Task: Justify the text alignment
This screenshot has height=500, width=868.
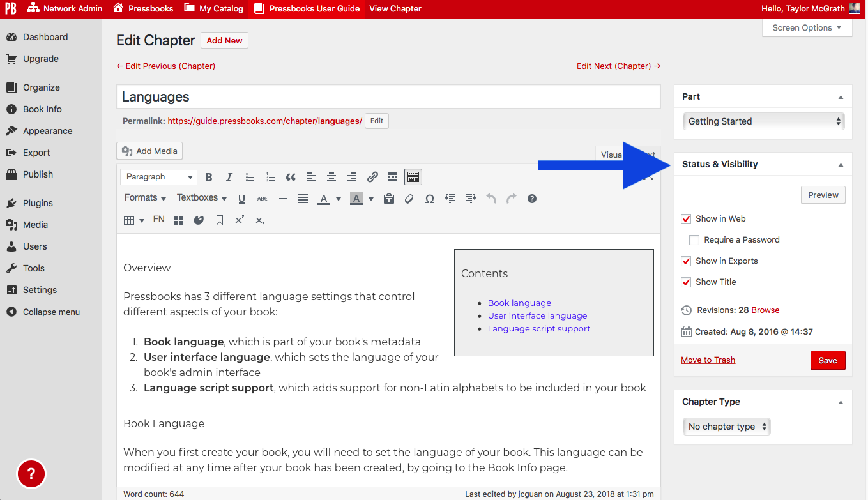Action: pyautogui.click(x=303, y=199)
